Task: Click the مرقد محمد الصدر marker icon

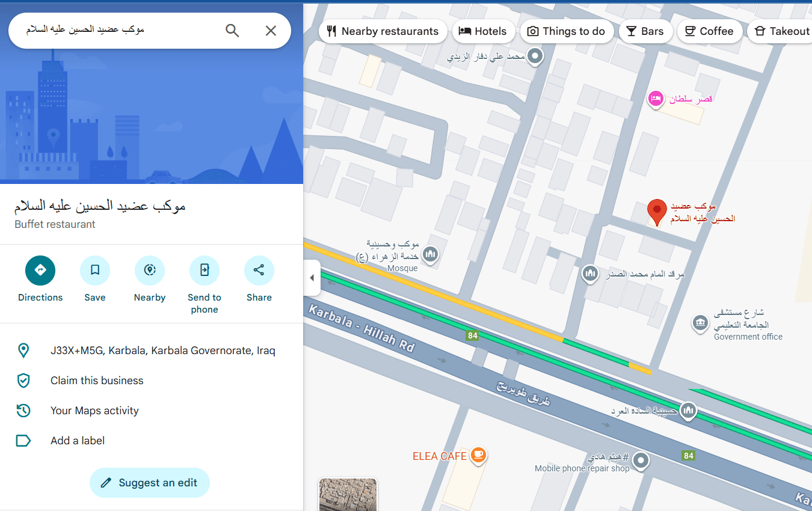Action: (590, 274)
